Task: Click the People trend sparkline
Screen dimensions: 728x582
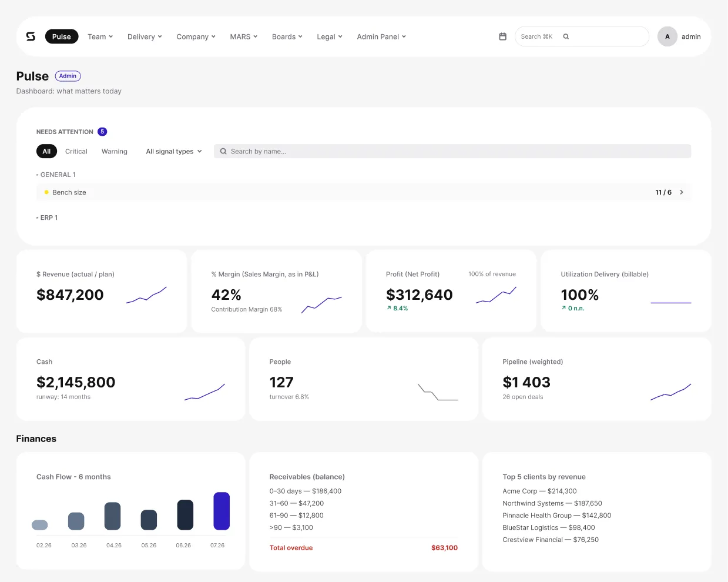Action: (x=438, y=392)
